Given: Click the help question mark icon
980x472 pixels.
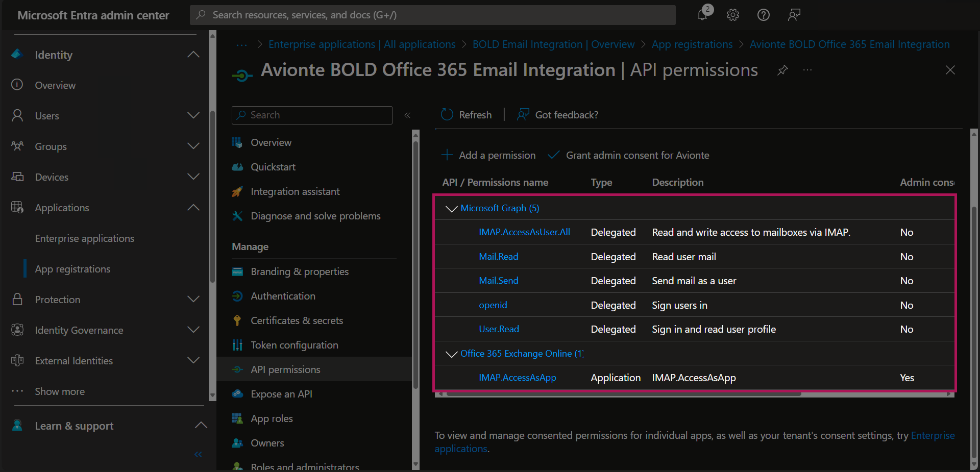Looking at the screenshot, I should click(763, 15).
